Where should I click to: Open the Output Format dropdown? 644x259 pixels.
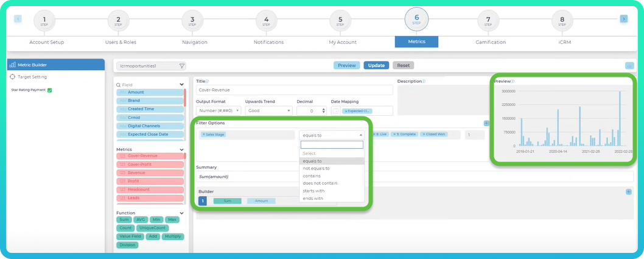click(x=219, y=110)
